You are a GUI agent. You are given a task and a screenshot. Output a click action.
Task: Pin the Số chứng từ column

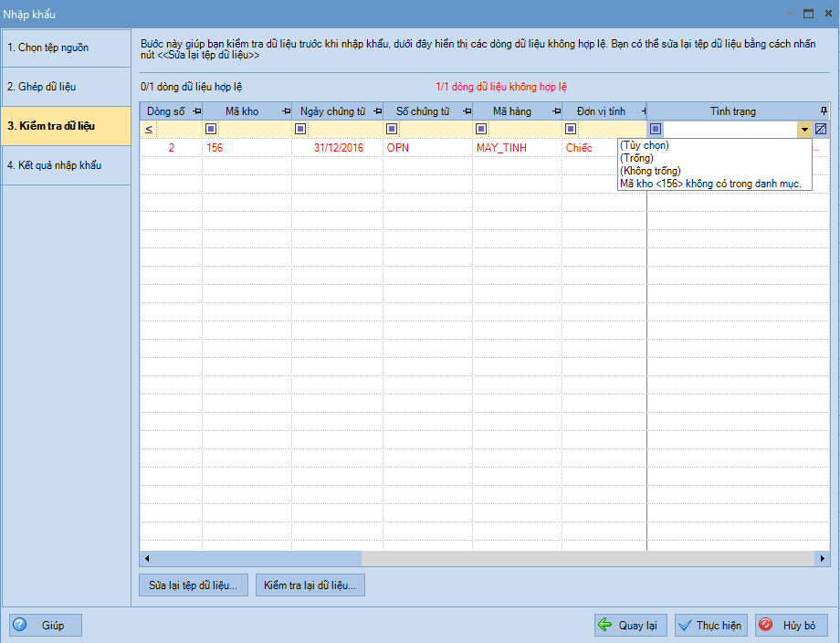pyautogui.click(x=466, y=111)
